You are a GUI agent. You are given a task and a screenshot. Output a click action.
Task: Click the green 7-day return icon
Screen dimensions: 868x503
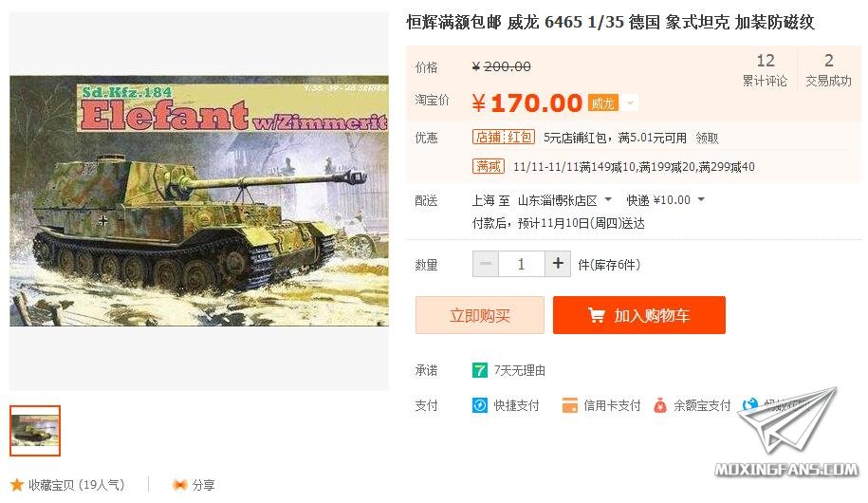pyautogui.click(x=479, y=370)
